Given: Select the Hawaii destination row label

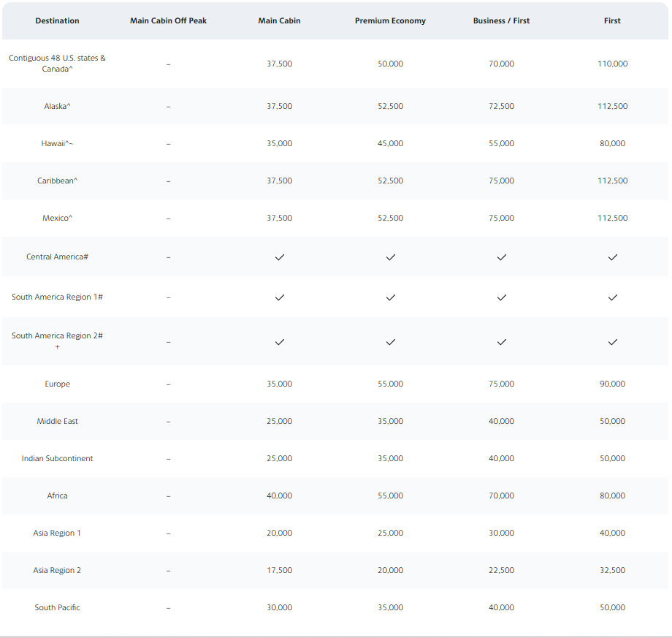Looking at the screenshot, I should coord(57,143).
